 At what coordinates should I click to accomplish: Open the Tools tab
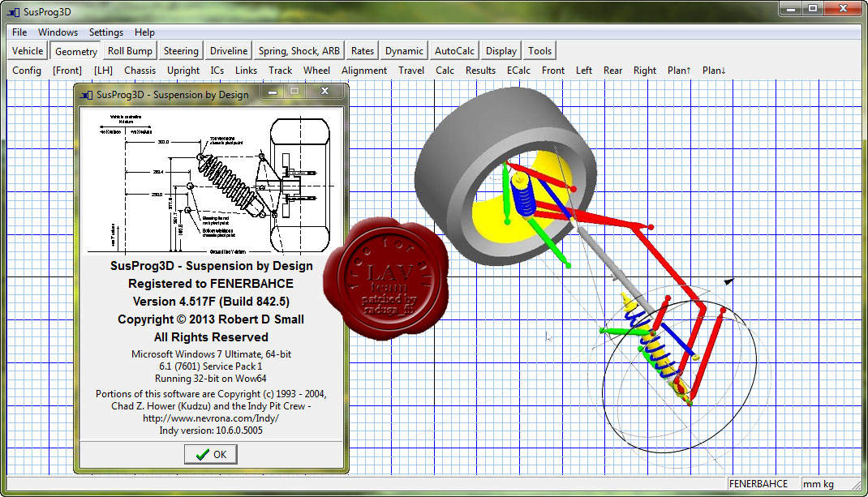539,51
